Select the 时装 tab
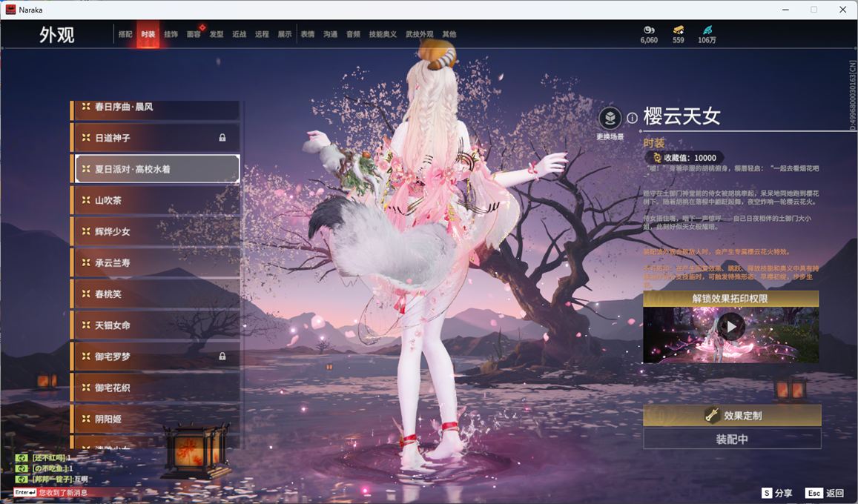The height and width of the screenshot is (504, 858). pos(148,34)
